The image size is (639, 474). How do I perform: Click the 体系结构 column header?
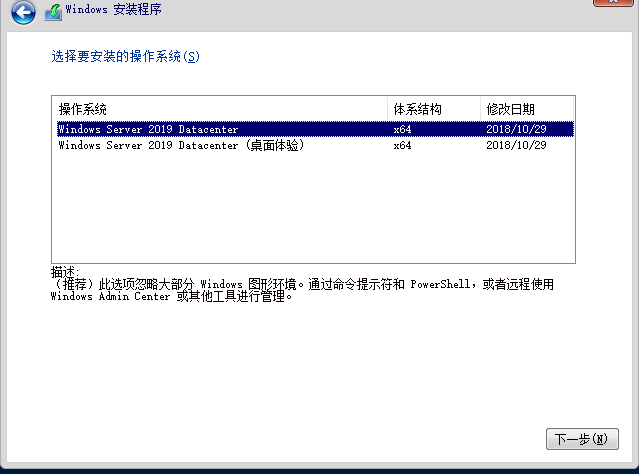tap(434, 109)
